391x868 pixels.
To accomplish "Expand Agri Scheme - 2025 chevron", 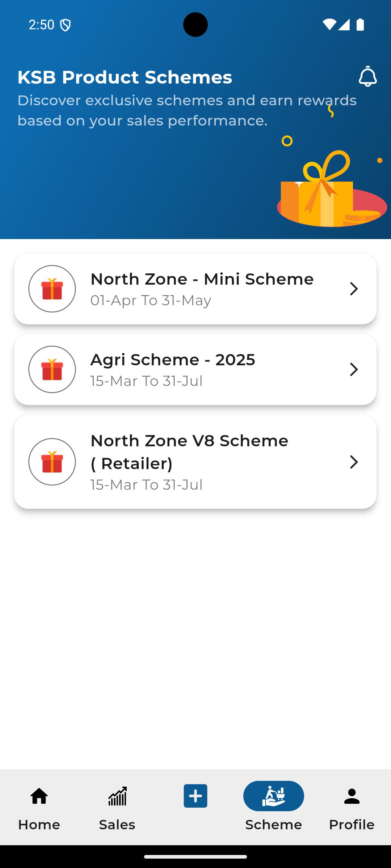I will 354,369.
